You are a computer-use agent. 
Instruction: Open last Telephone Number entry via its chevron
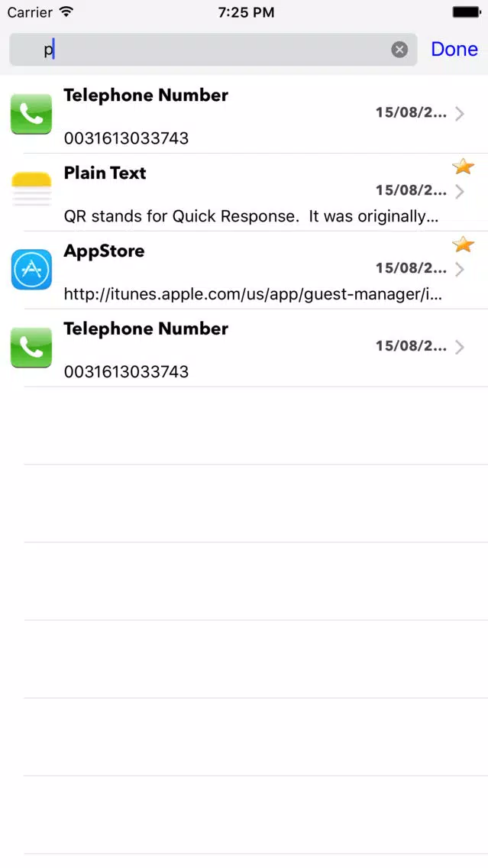[459, 347]
